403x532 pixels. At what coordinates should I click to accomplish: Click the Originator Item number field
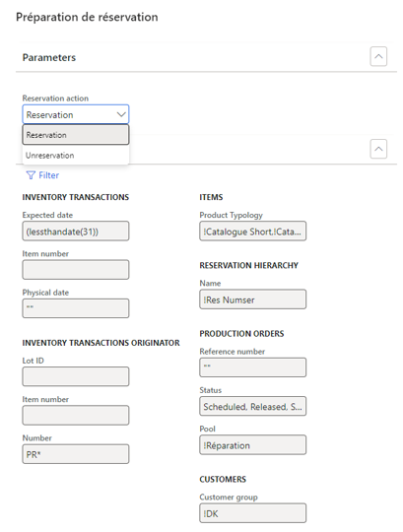(x=76, y=416)
